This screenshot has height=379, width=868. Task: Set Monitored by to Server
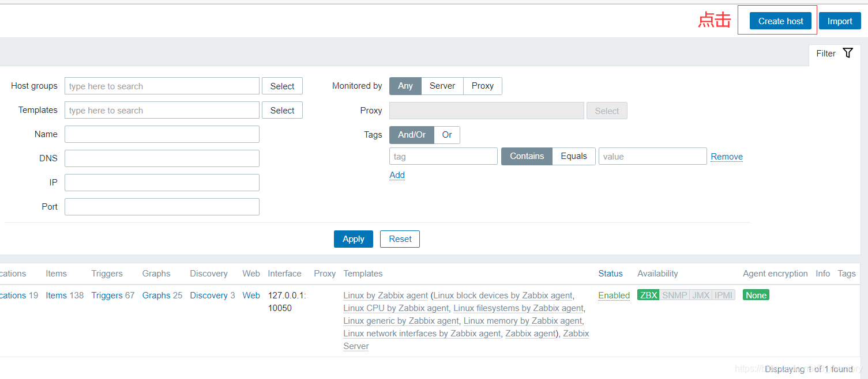442,86
